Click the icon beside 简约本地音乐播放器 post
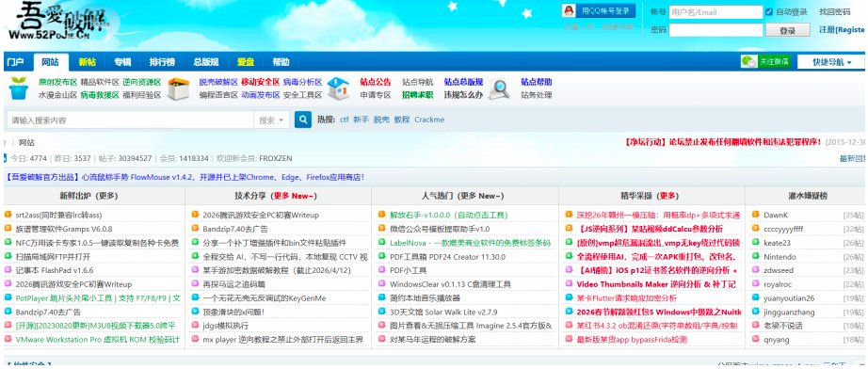Viewport: 868px width, 369px height. pyautogui.click(x=382, y=297)
